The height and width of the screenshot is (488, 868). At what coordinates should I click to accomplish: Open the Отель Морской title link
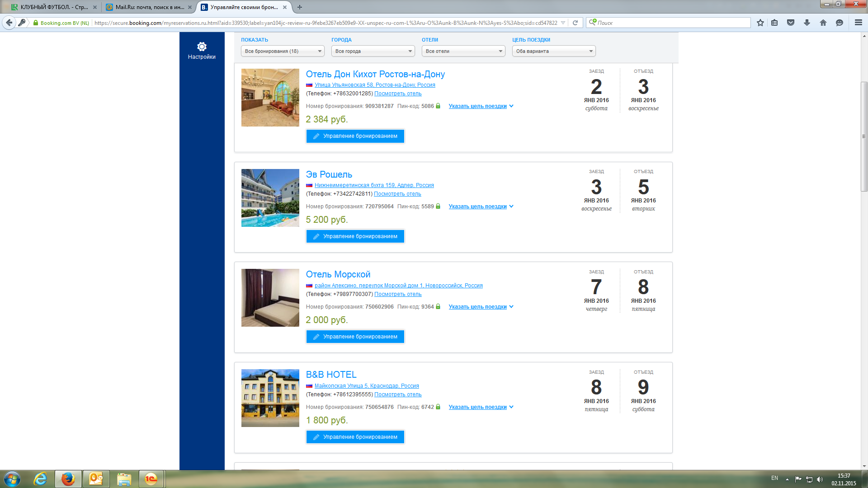[x=338, y=274]
